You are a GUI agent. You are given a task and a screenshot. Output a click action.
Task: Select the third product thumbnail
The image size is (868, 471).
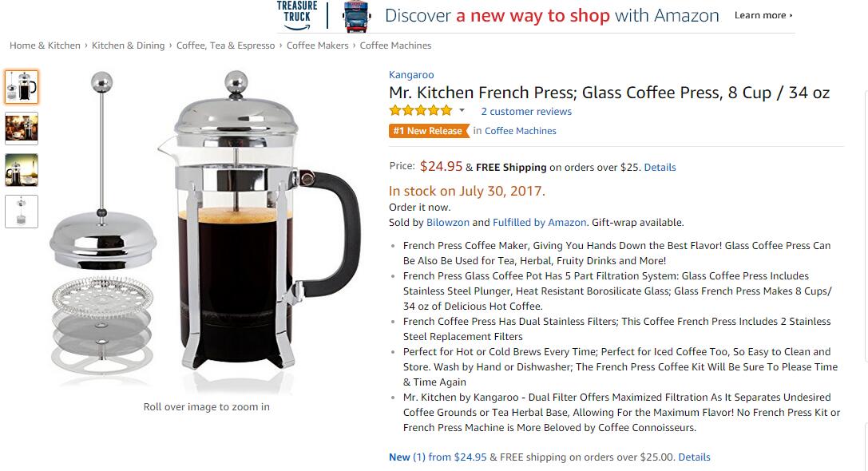point(22,170)
